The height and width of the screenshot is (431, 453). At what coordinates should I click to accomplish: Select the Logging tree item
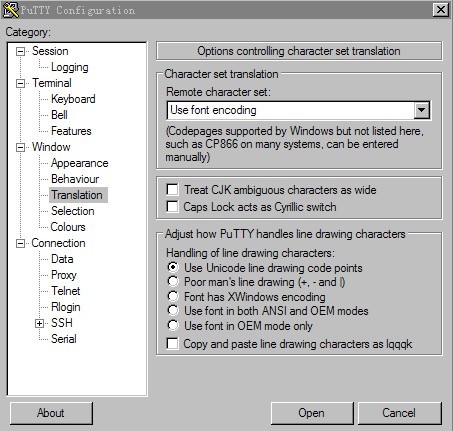(x=70, y=67)
